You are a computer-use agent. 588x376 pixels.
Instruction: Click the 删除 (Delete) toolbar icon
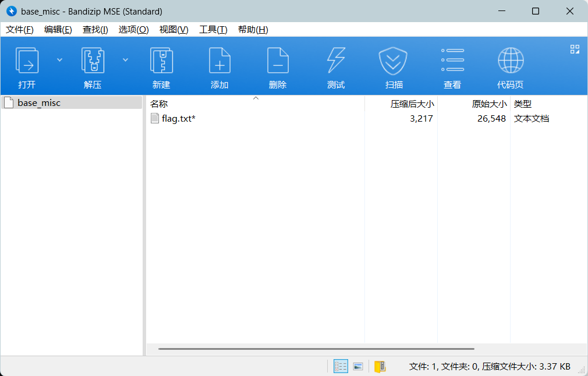coord(278,61)
